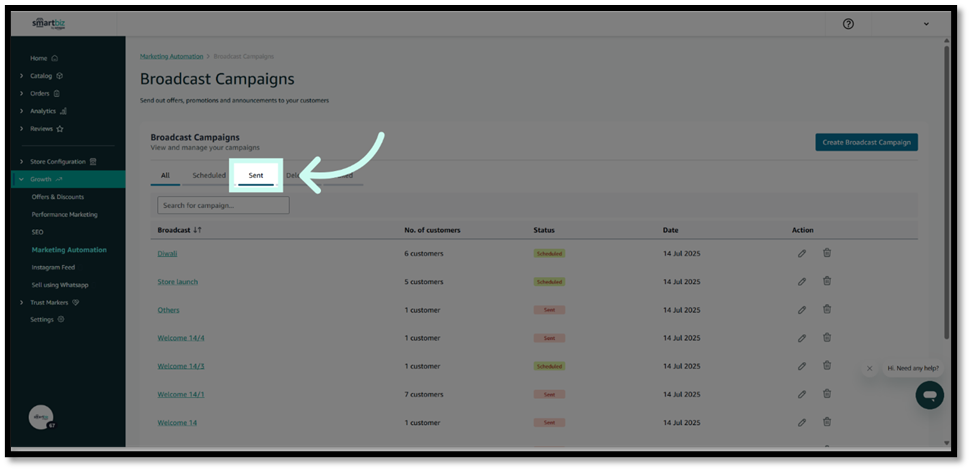
Task: Delete the Store launch campaign via trash icon
Action: [x=827, y=281]
